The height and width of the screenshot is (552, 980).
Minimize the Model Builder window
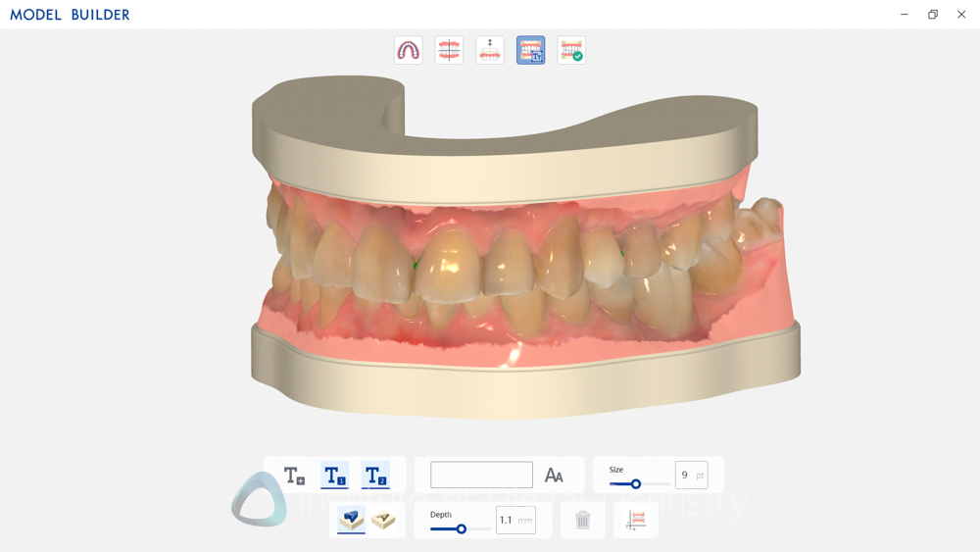(904, 15)
